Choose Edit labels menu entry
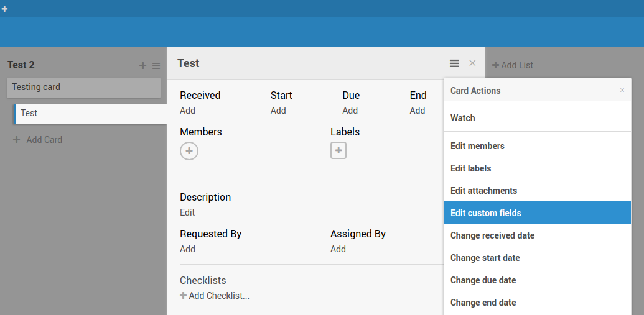This screenshot has height=315, width=644. coord(470,168)
